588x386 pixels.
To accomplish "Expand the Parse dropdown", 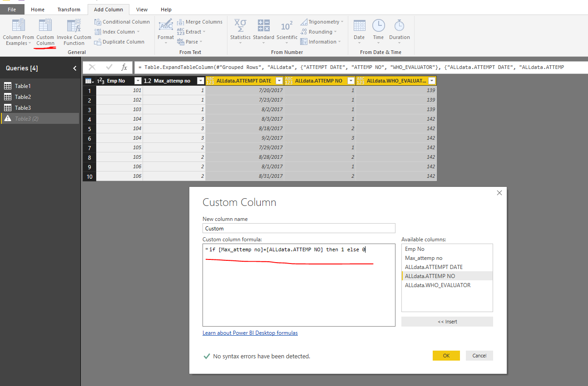I will 190,42.
